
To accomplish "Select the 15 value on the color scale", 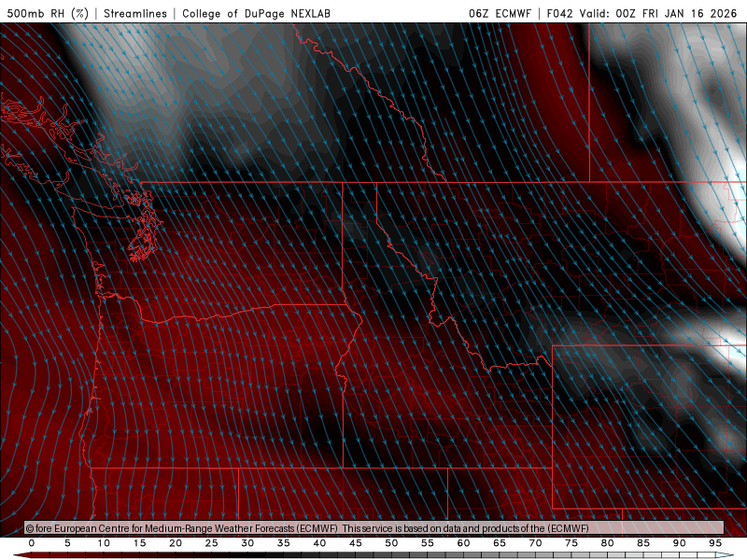I will (x=139, y=543).
